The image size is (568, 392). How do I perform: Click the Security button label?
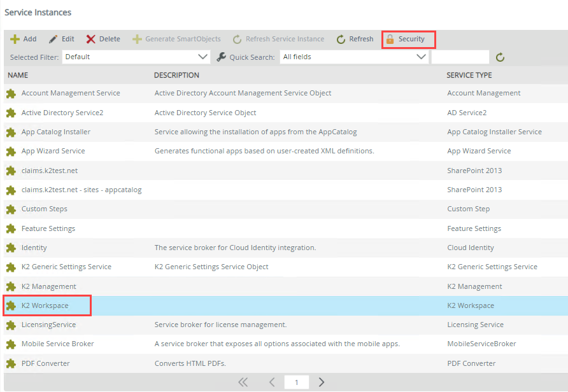point(411,39)
